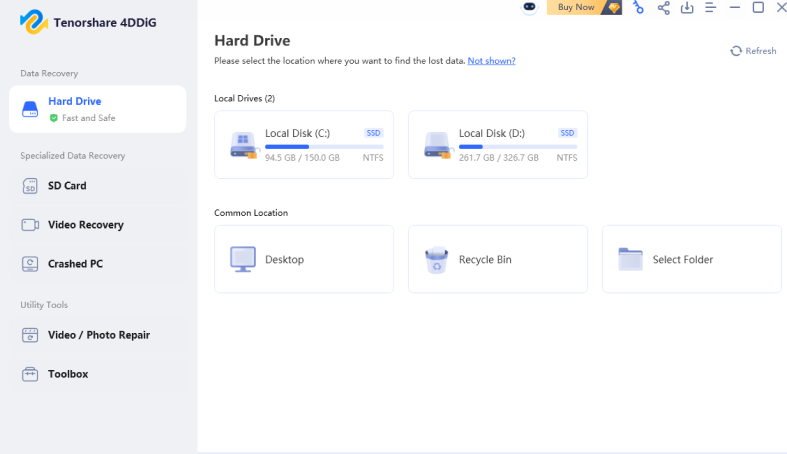Click the Hard Drive sidebar icon
This screenshot has height=454, width=787.
pyautogui.click(x=30, y=109)
